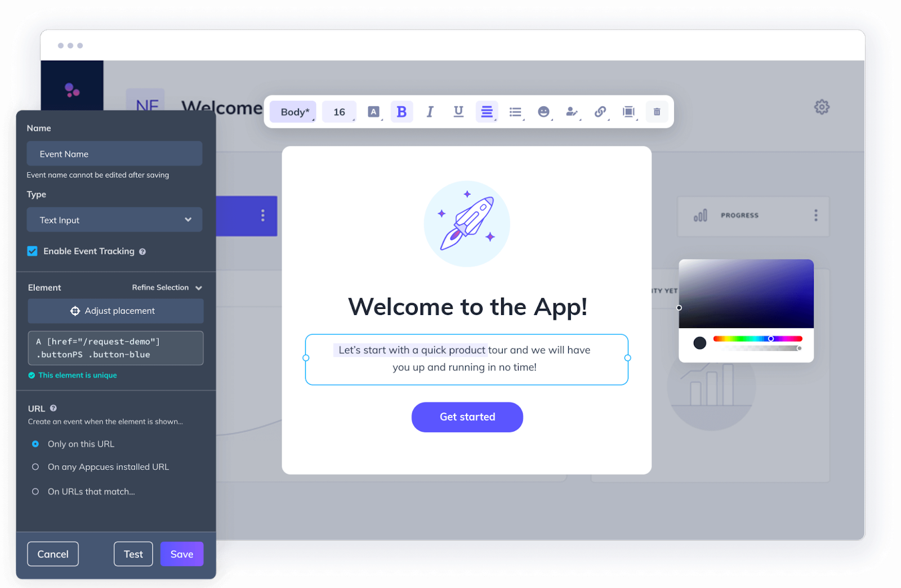Image resolution: width=901 pixels, height=588 pixels.
Task: Insert an emoji from toolbar
Action: [x=543, y=112]
